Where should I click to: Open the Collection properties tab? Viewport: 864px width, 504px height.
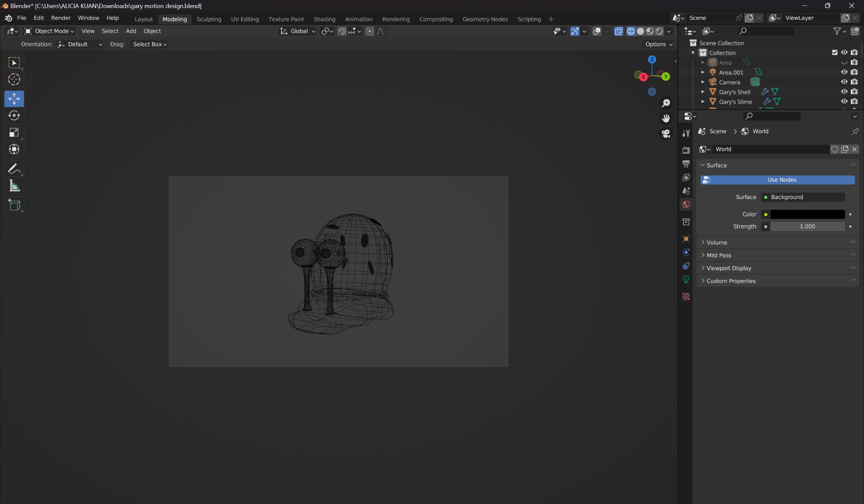pos(686,222)
